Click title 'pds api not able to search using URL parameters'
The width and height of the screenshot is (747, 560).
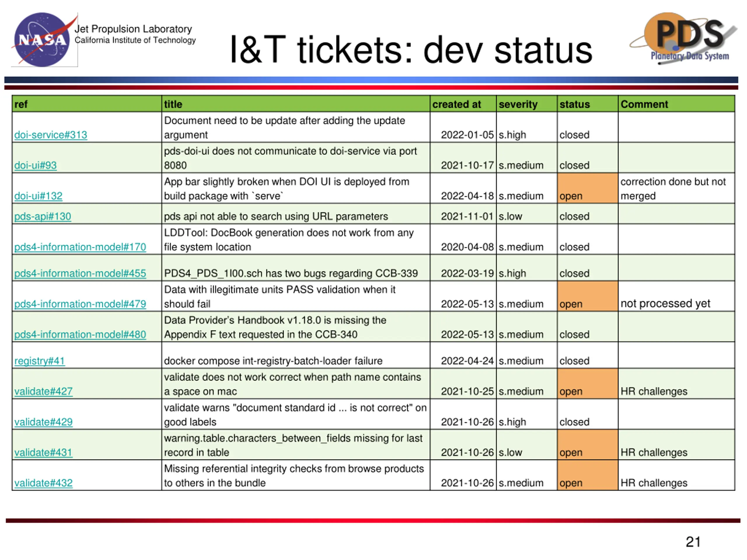pos(276,216)
